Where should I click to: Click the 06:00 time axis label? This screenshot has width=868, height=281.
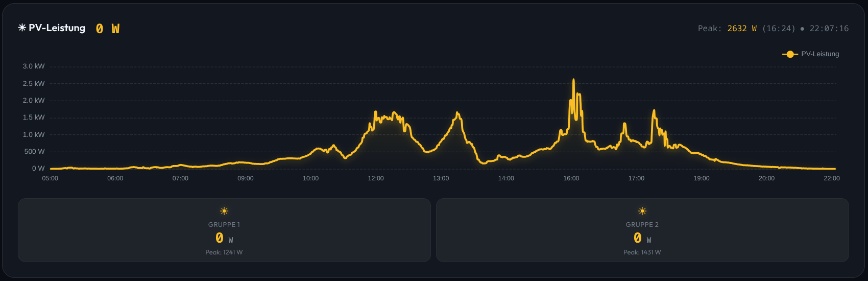[115, 178]
